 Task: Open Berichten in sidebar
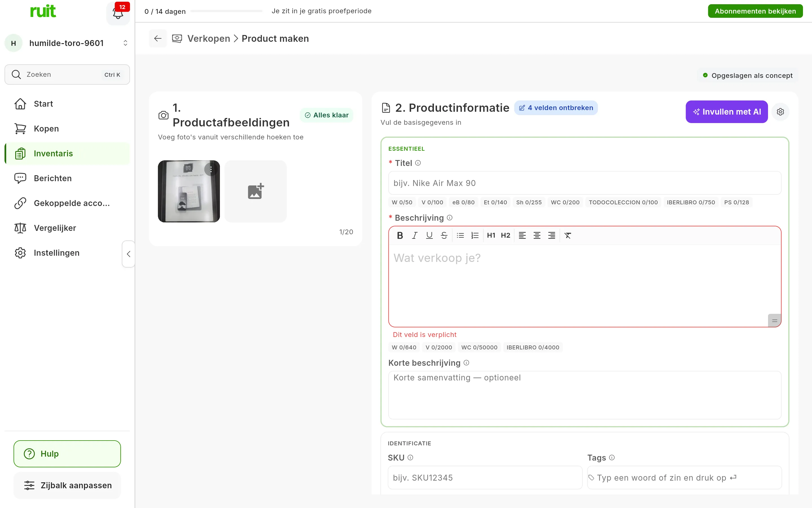click(x=67, y=178)
